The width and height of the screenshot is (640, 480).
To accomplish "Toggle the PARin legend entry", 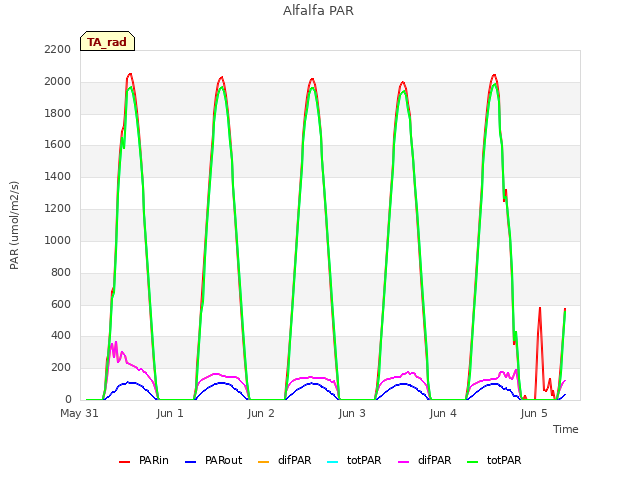I will coord(144,460).
